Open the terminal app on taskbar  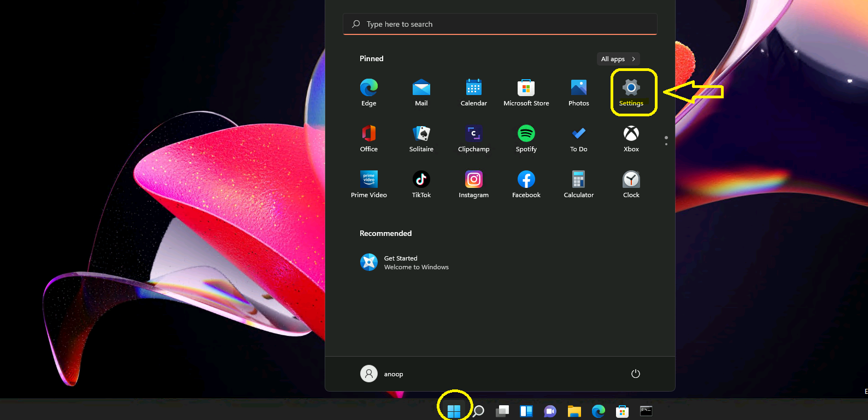tap(647, 411)
